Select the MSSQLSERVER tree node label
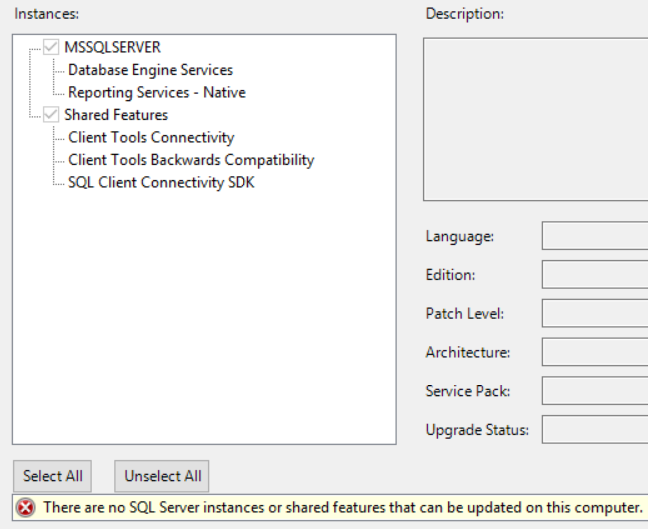Viewport: 648px width, 529px height. [x=112, y=47]
